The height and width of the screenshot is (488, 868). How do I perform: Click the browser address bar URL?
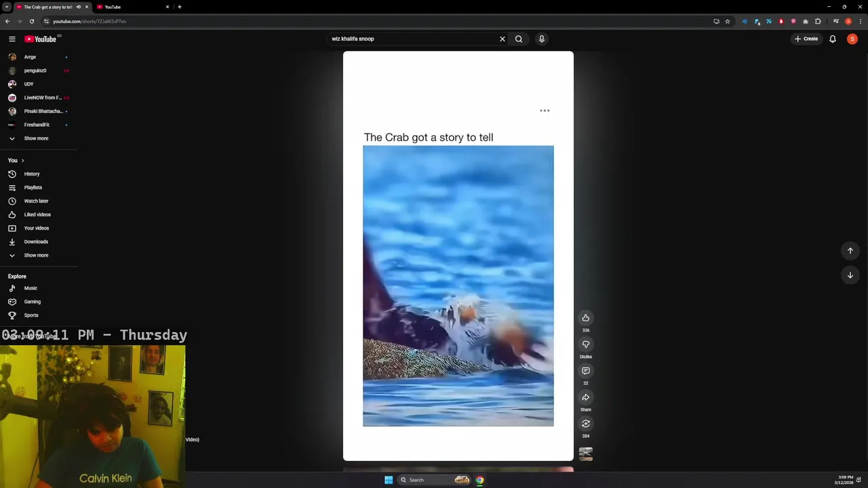[90, 21]
